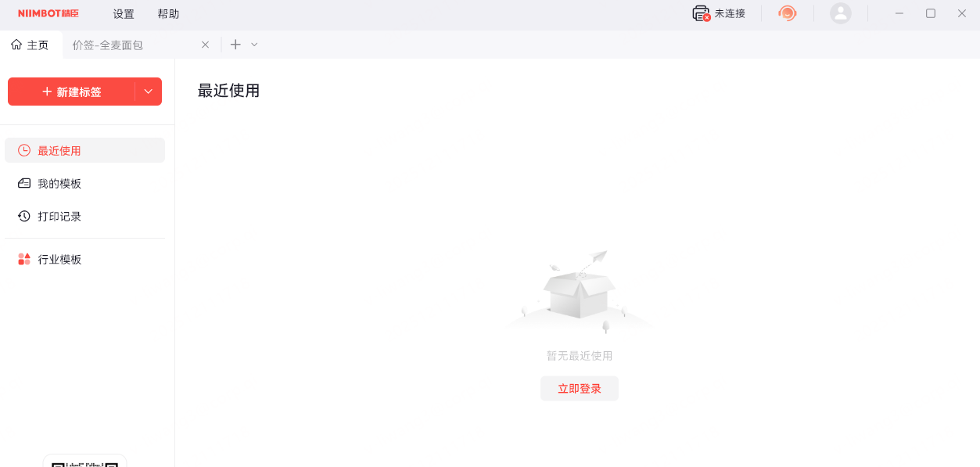
Task: Open the 设置 menu
Action: click(x=124, y=14)
